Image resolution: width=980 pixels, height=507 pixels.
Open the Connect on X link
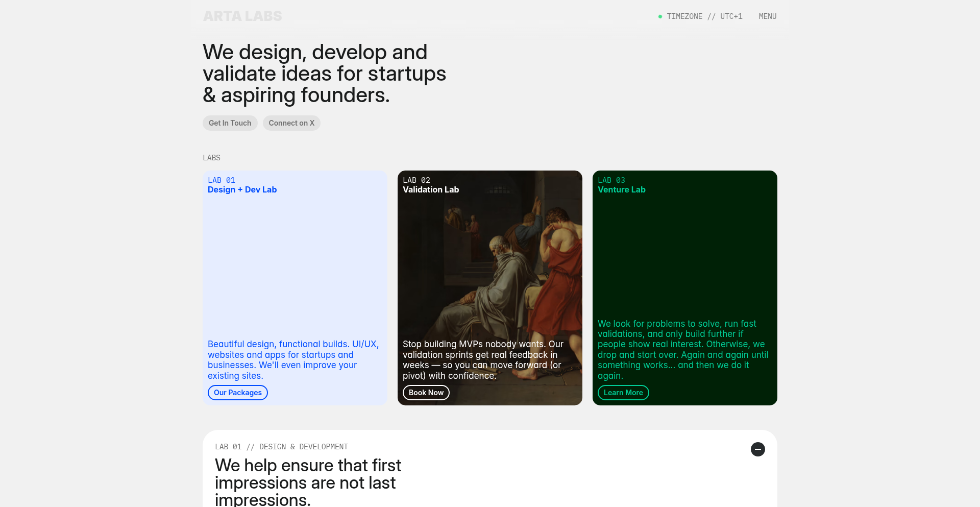(291, 123)
